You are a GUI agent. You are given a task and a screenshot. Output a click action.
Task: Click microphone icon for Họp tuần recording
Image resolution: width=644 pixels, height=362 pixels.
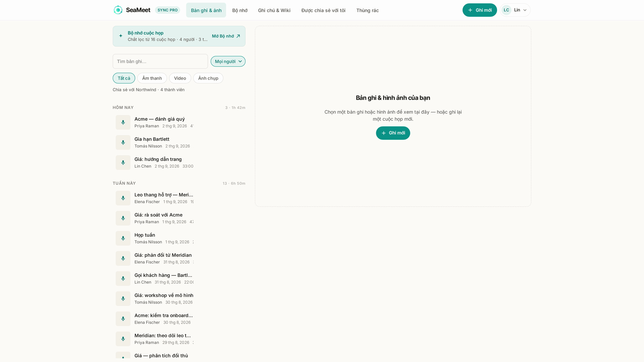123,238
